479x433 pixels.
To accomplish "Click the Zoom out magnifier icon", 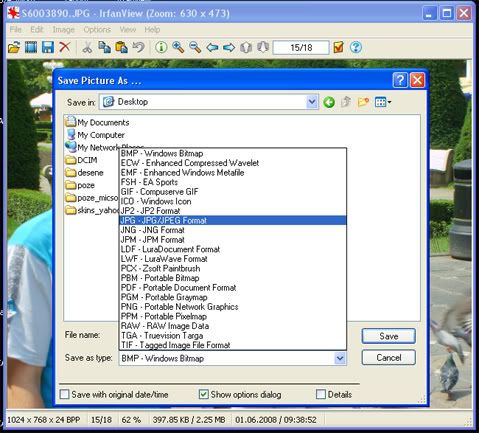I will (195, 47).
